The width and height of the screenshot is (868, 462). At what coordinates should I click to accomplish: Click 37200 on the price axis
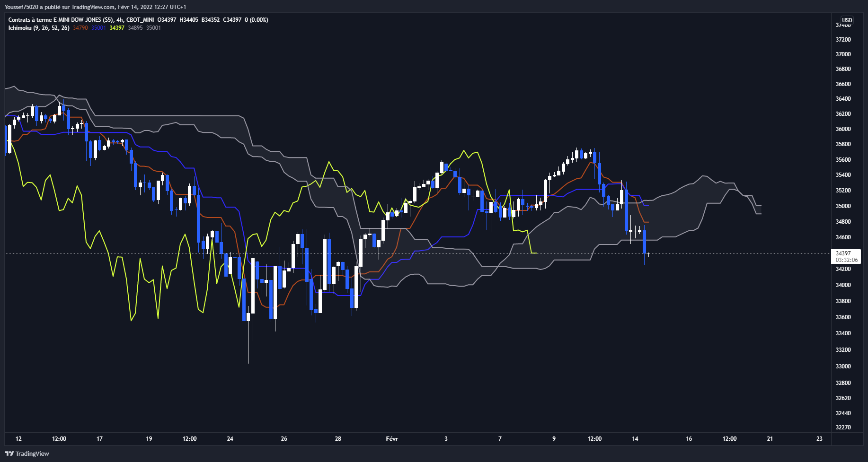pos(843,39)
